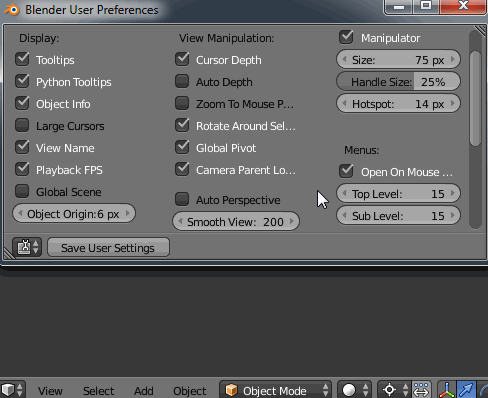Open the Object menu
488x398 pixels.
click(x=190, y=390)
